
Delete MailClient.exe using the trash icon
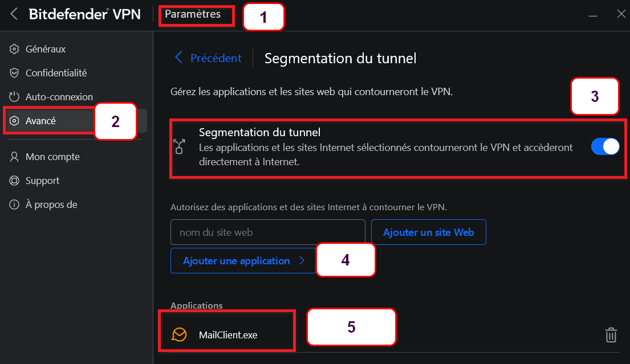(x=611, y=335)
